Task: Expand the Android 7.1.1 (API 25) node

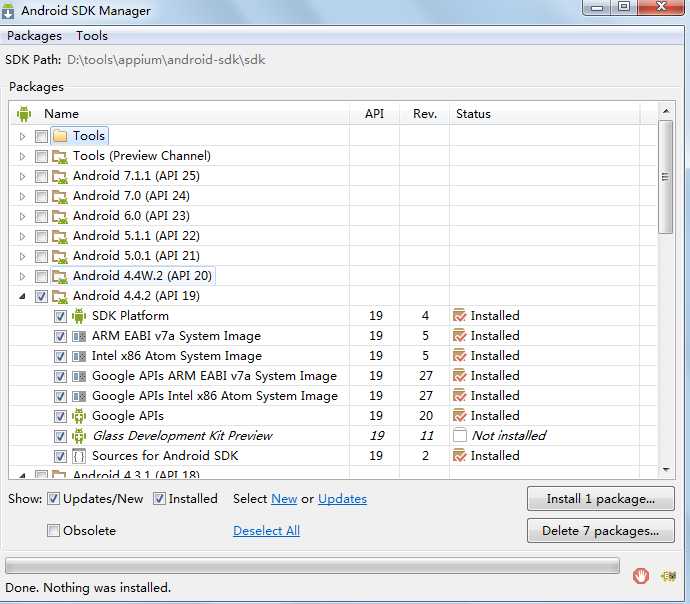Action: pyautogui.click(x=22, y=176)
